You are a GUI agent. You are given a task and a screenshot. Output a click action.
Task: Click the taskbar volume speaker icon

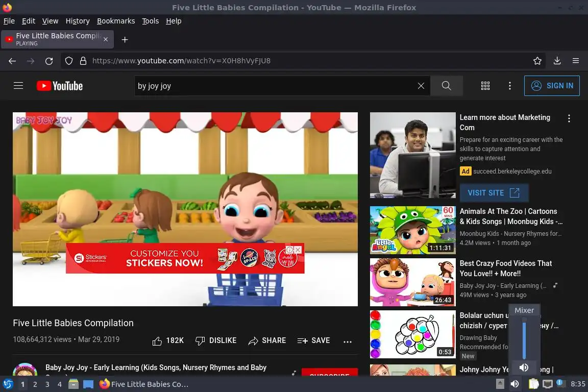click(515, 384)
